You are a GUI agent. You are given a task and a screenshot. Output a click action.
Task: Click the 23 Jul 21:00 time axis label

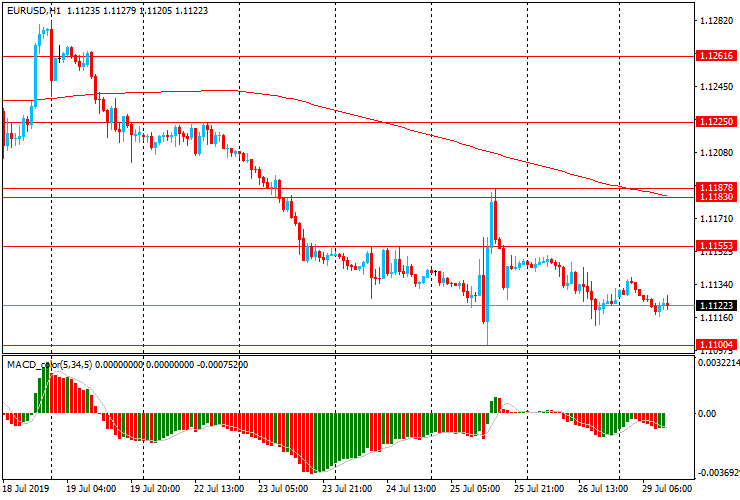347,488
